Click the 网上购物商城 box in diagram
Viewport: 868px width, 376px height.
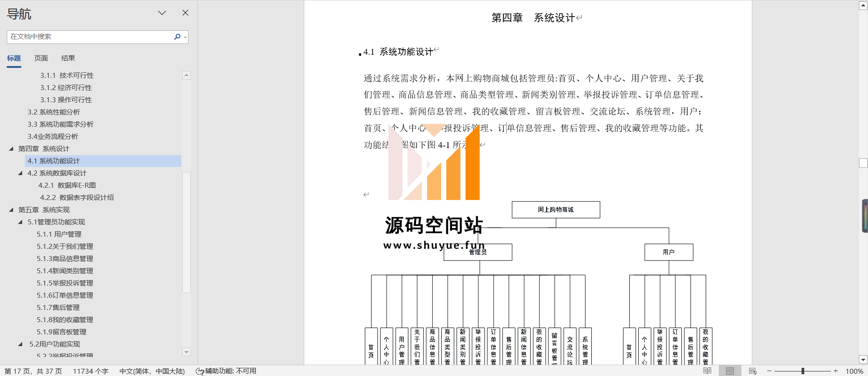click(556, 209)
